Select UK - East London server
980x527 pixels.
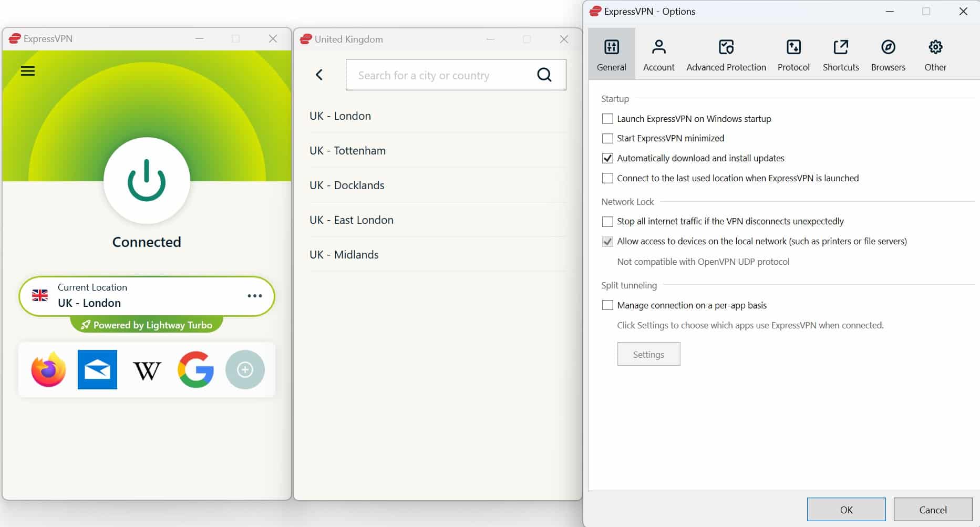[438, 220]
